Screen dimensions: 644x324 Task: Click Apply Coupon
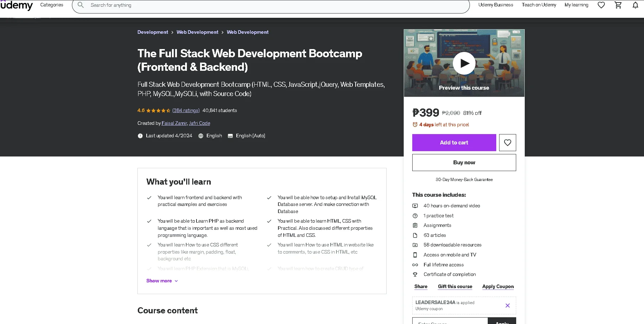498,287
